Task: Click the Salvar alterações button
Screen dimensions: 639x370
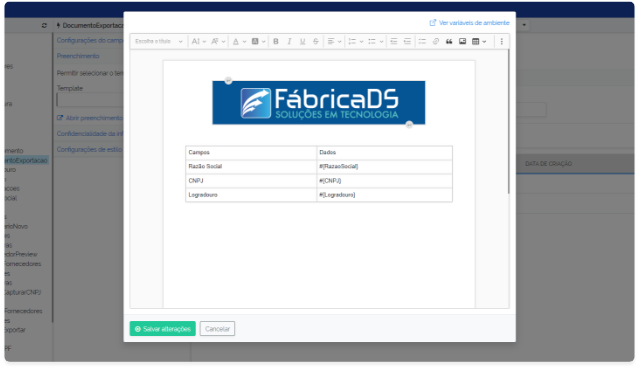Action: tap(163, 329)
